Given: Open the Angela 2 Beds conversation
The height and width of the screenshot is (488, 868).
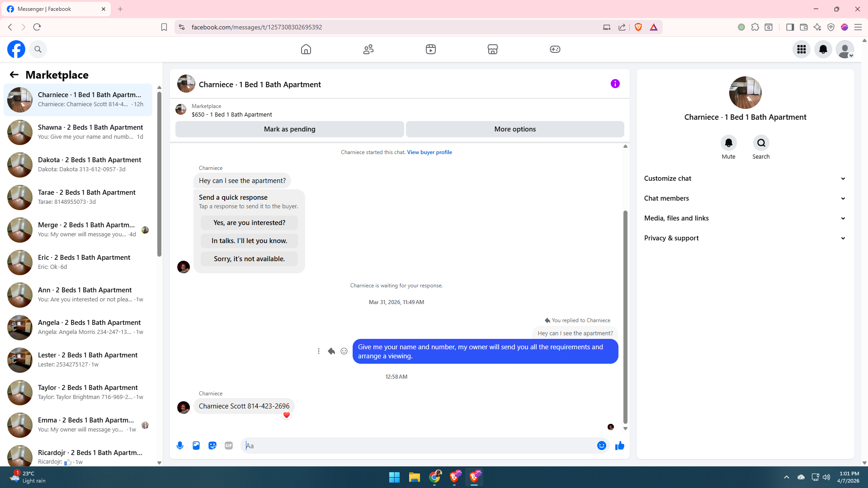Looking at the screenshot, I should 78,327.
